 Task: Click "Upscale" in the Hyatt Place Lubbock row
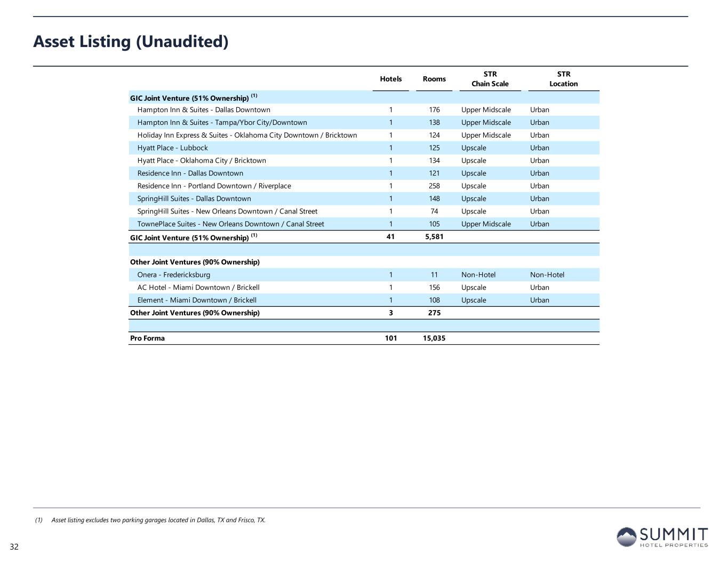pos(474,148)
